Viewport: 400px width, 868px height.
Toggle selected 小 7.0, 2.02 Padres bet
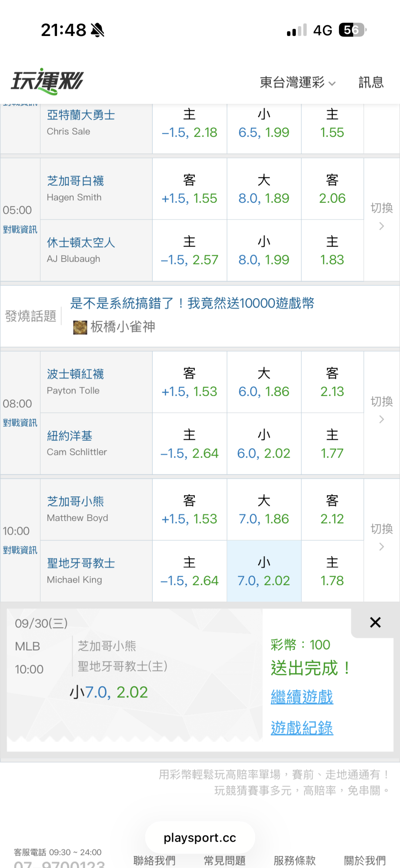[x=264, y=571]
